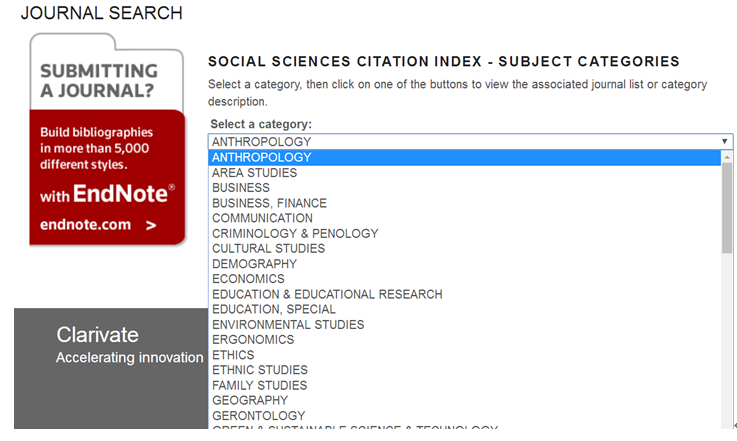Screen dimensions: 737x441
Task: Choose AREA STUDIES in the list
Action: 254,173
